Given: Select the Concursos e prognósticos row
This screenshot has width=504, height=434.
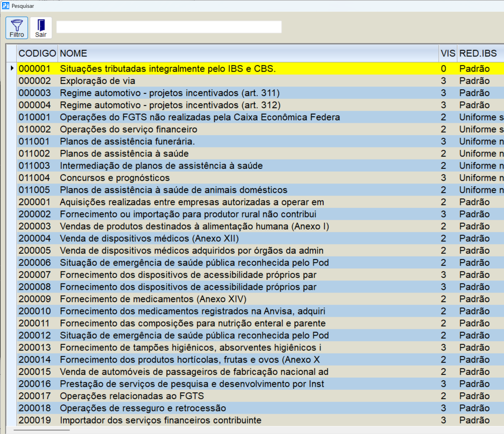Looking at the screenshot, I should coord(115,178).
